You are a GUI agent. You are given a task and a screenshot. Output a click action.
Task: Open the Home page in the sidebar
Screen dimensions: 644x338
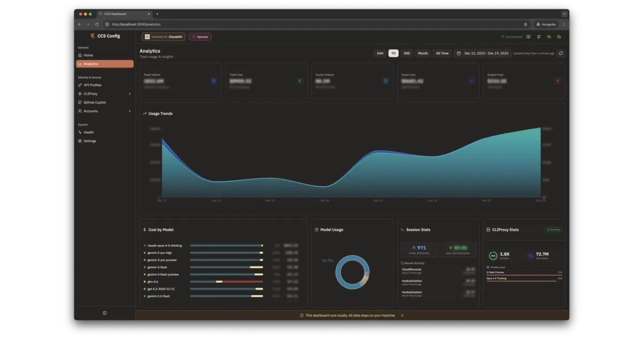pos(105,55)
